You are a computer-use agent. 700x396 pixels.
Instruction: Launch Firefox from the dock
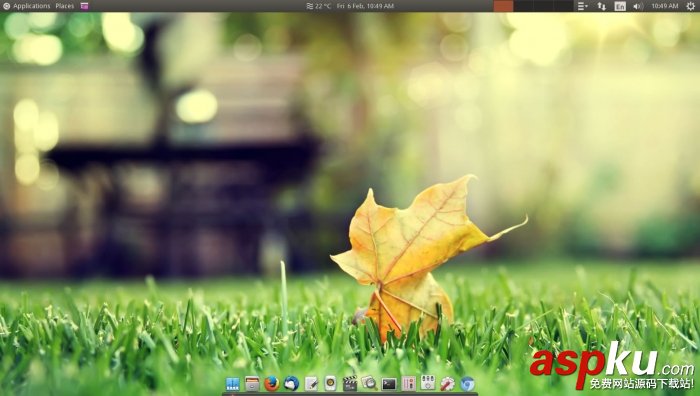pyautogui.click(x=271, y=383)
